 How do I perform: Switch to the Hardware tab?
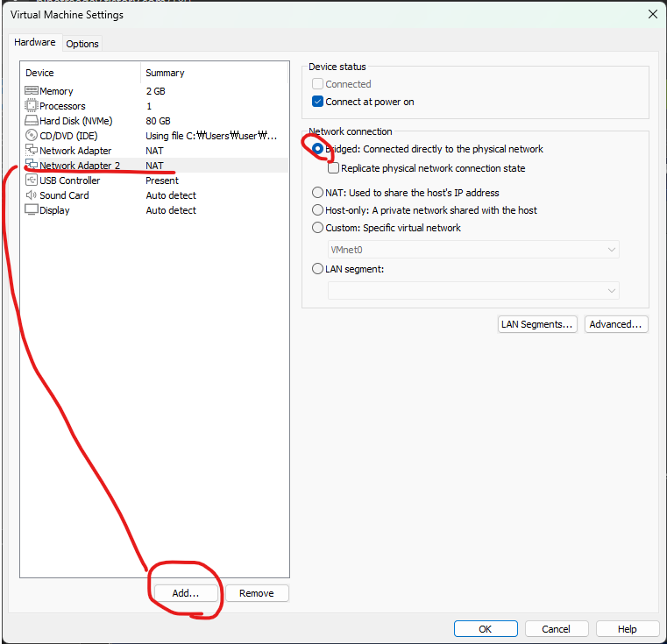pyautogui.click(x=35, y=42)
